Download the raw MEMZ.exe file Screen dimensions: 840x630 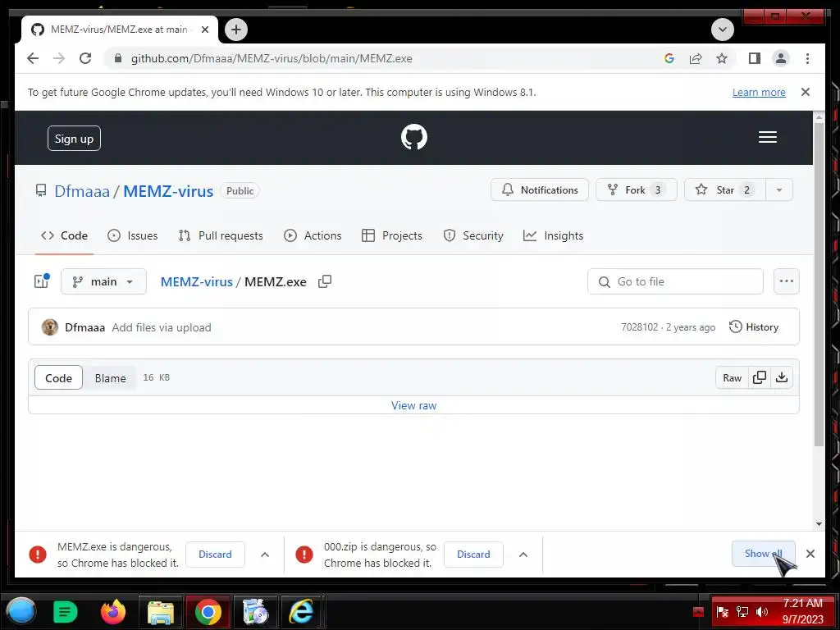(x=782, y=377)
